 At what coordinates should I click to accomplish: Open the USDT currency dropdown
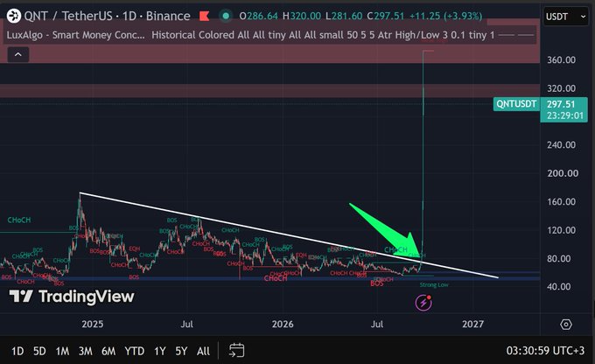click(x=565, y=17)
